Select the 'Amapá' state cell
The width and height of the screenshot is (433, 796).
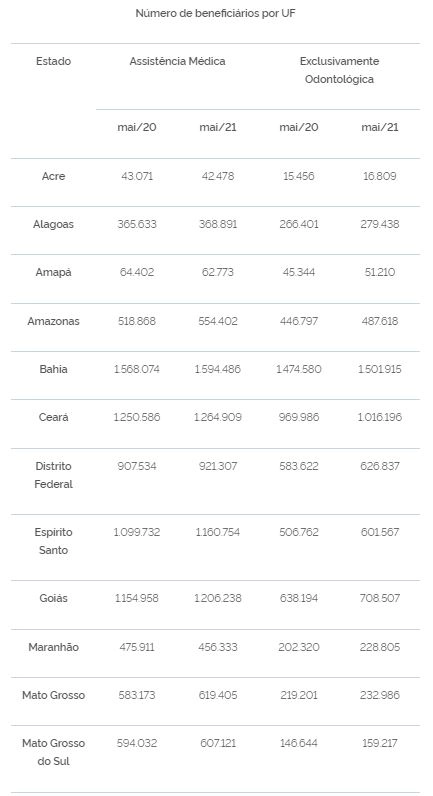[53, 273]
